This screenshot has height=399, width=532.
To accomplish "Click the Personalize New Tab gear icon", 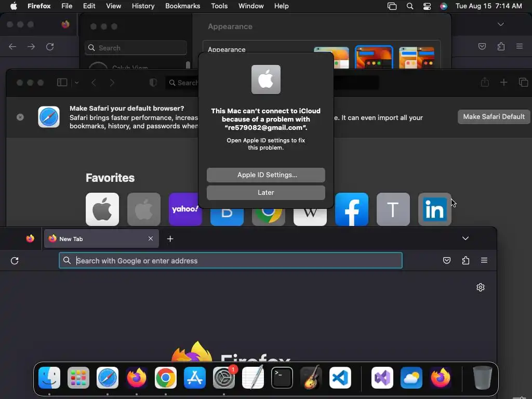I will tap(481, 287).
